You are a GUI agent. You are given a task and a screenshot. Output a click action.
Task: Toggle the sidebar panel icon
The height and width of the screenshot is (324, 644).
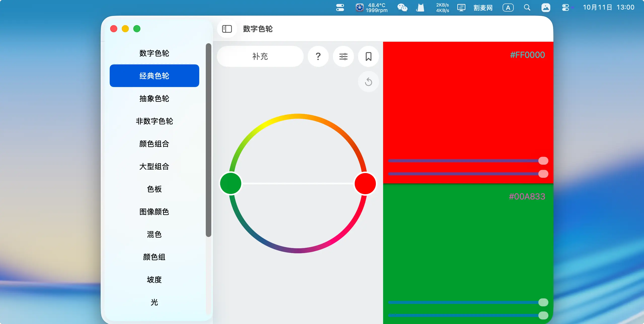click(x=227, y=29)
